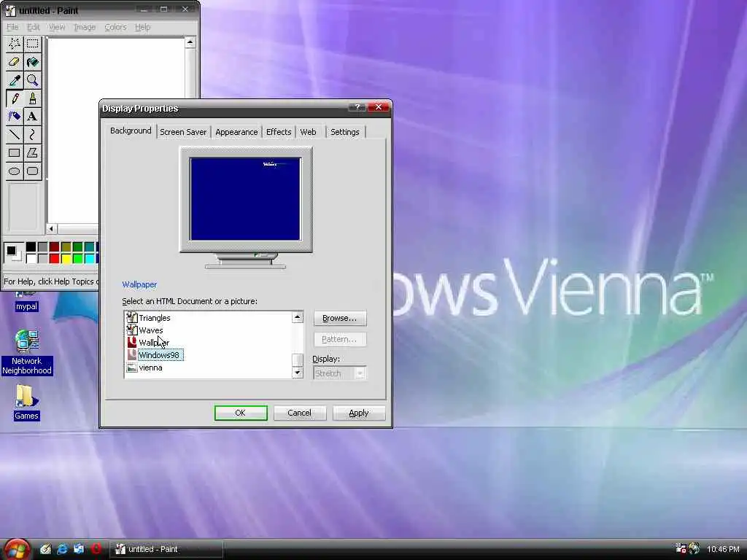Click the Display Properties help question button
Viewport: 747px width, 560px height.
coord(357,107)
